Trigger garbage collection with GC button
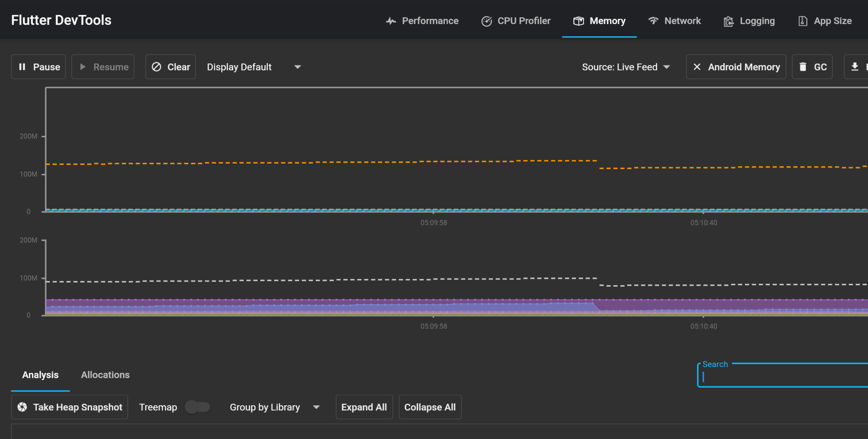Image resolution: width=868 pixels, height=439 pixels. pyautogui.click(x=812, y=67)
